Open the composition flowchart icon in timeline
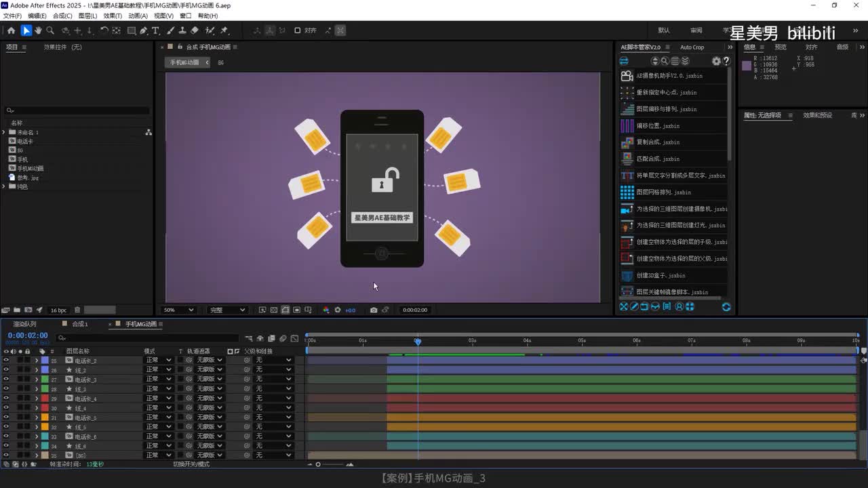The height and width of the screenshot is (488, 868). pos(249,338)
